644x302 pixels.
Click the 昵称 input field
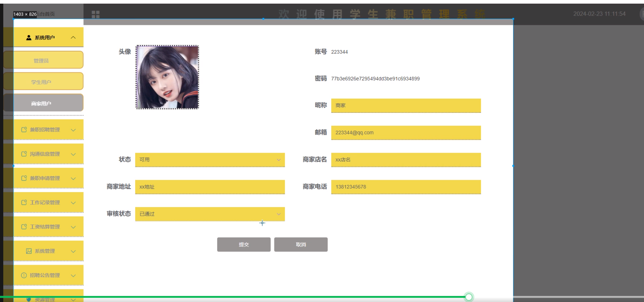pos(406,106)
